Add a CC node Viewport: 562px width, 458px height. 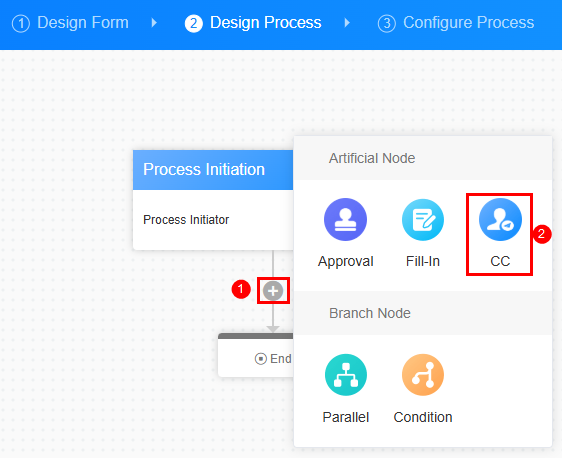[500, 219]
